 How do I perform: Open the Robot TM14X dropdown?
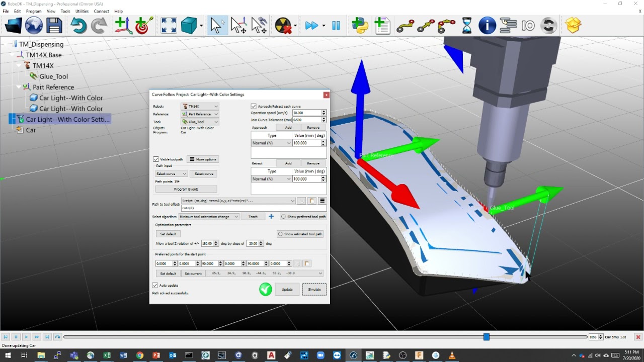(x=200, y=106)
